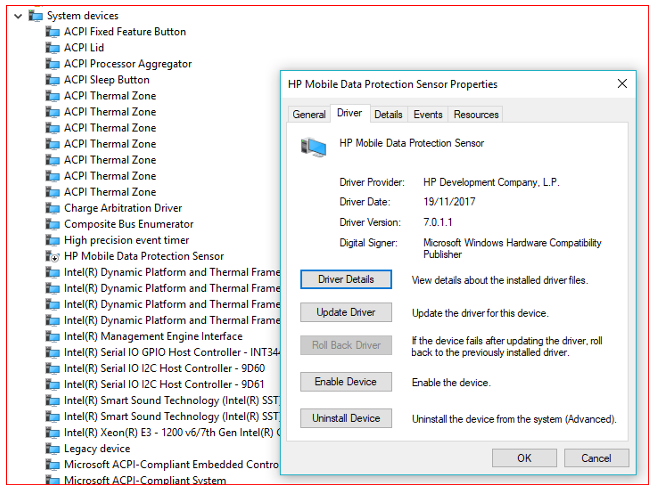Click the High precision event timer icon
Viewport: 658px width, 492px height.
pos(52,240)
